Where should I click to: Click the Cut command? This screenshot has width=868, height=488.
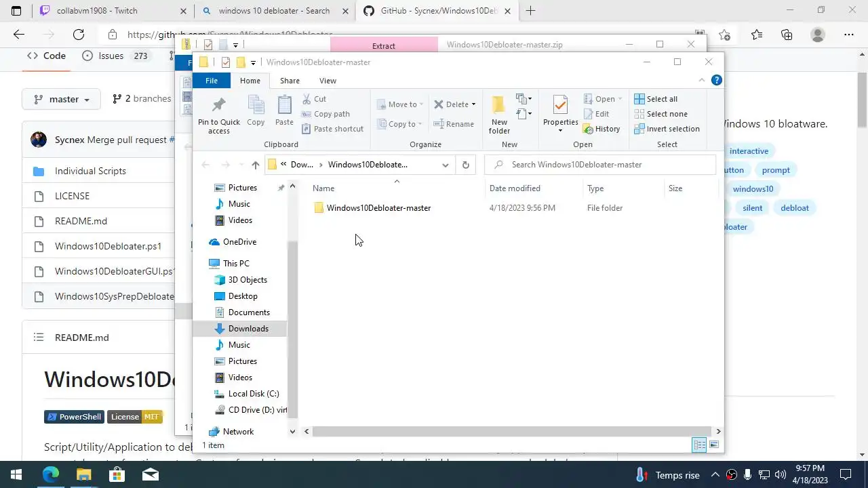pos(314,99)
